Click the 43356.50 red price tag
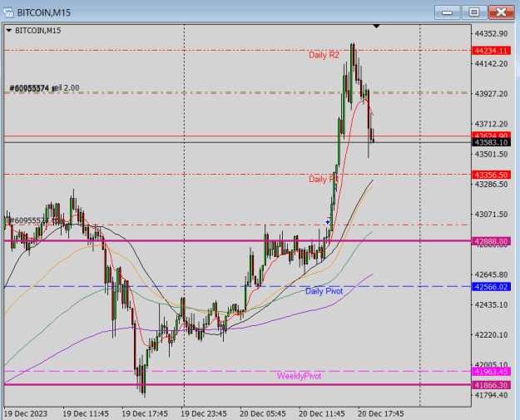 491,175
